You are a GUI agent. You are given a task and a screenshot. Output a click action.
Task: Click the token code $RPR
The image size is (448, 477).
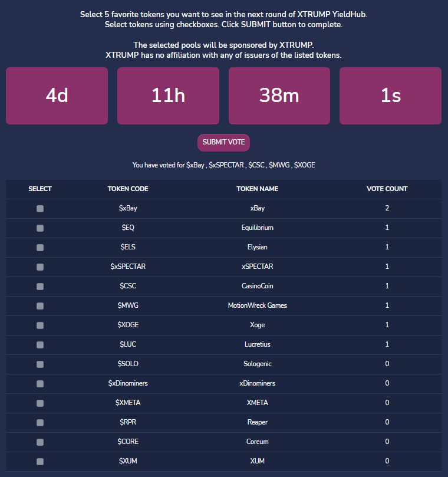[x=128, y=422]
